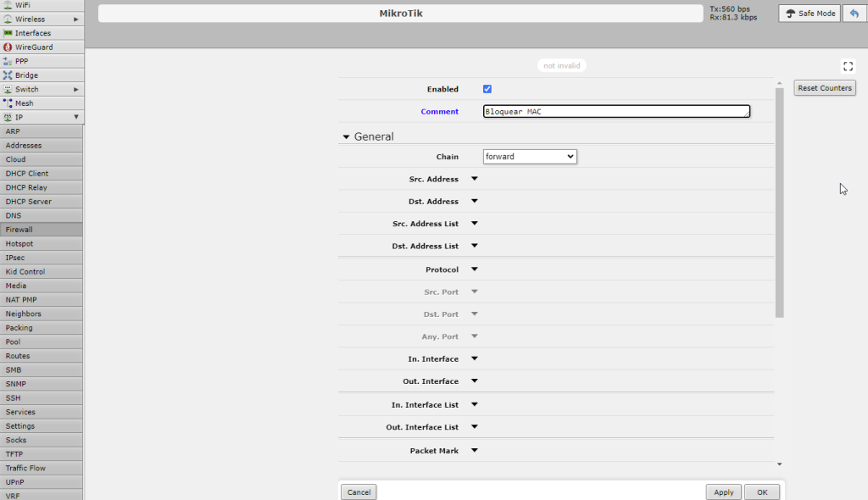The width and height of the screenshot is (868, 500).
Task: Open Mesh using its node icon
Action: [8, 103]
